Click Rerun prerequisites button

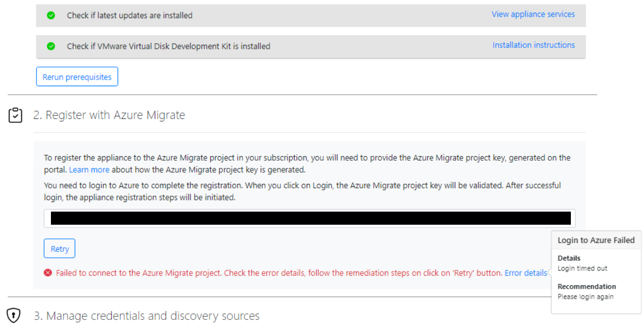tap(77, 77)
